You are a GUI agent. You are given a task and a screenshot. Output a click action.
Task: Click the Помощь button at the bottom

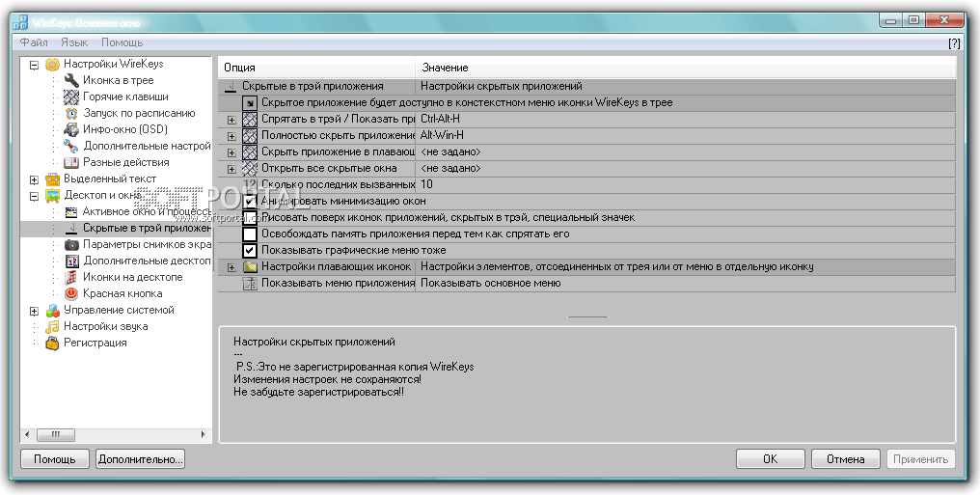(x=55, y=459)
